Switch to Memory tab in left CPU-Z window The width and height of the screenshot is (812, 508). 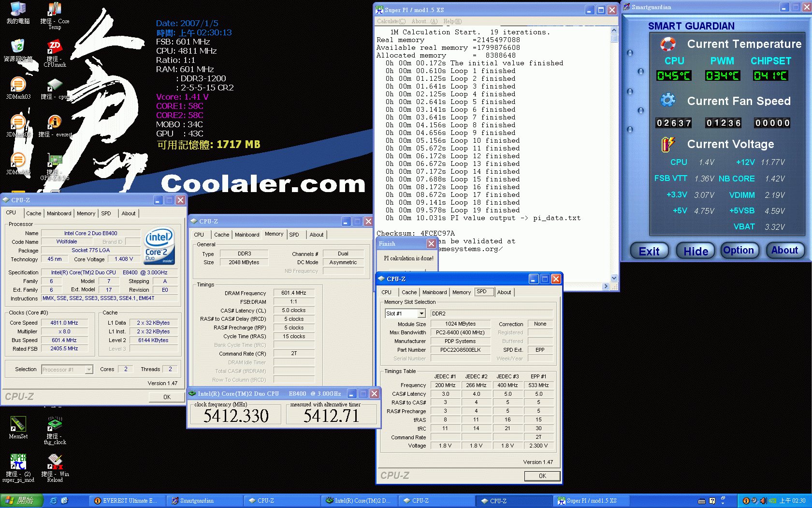tap(86, 213)
